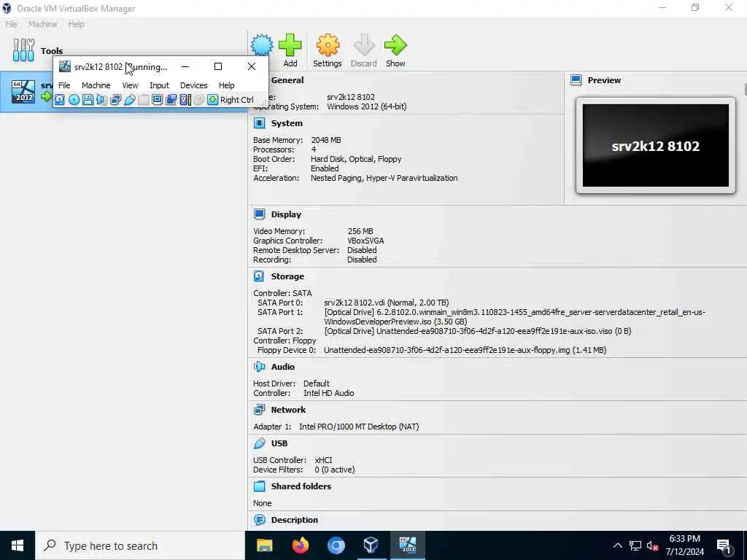The height and width of the screenshot is (560, 747).
Task: Click the Hard Disk, Optical, Floppy boot order
Action: tap(356, 159)
